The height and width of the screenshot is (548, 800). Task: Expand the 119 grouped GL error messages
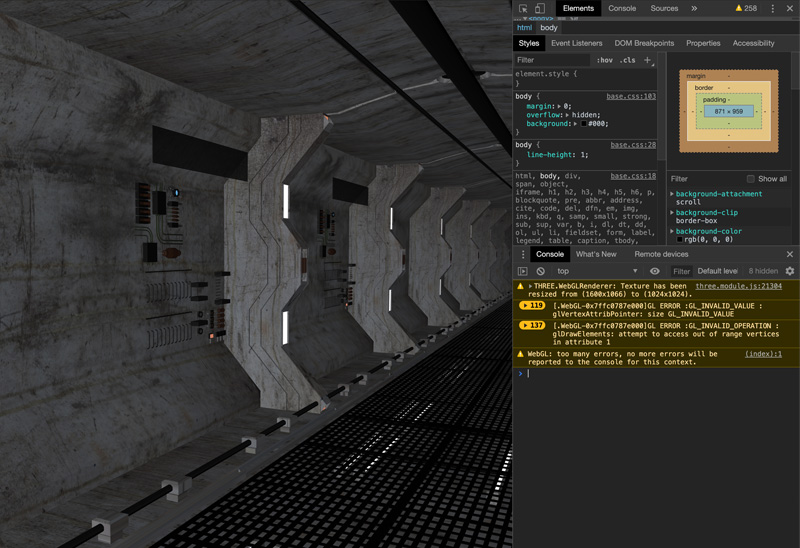click(x=532, y=306)
